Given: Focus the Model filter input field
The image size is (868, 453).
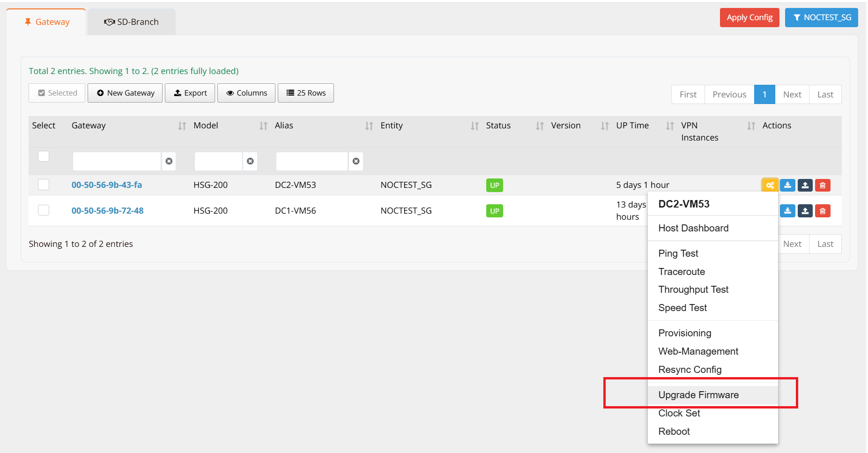Looking at the screenshot, I should 218,161.
